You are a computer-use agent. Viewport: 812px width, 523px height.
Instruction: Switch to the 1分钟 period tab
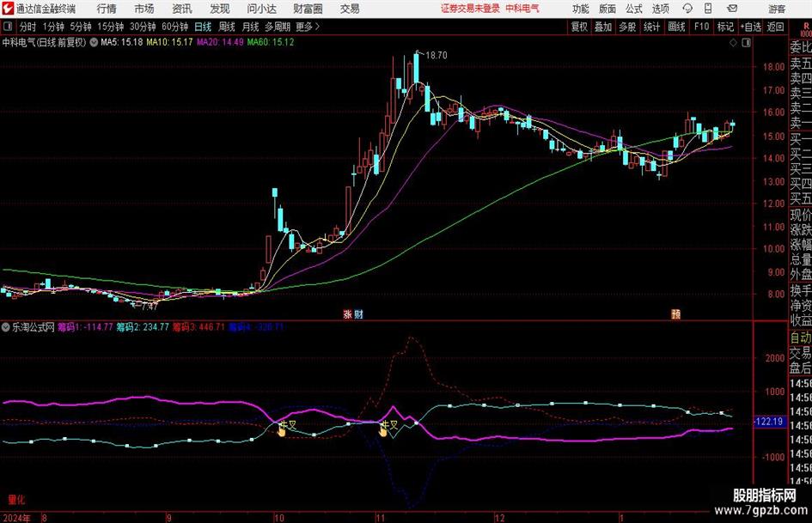tap(53, 27)
